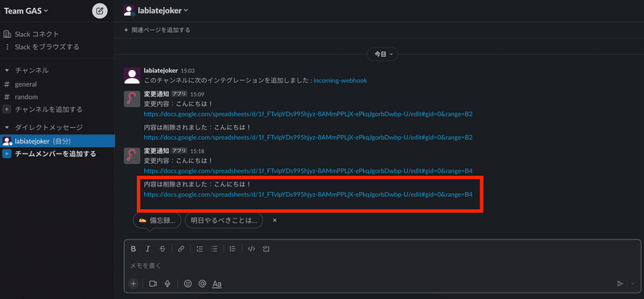Open the random channel
This screenshot has height=299, width=644.
pyautogui.click(x=27, y=96)
